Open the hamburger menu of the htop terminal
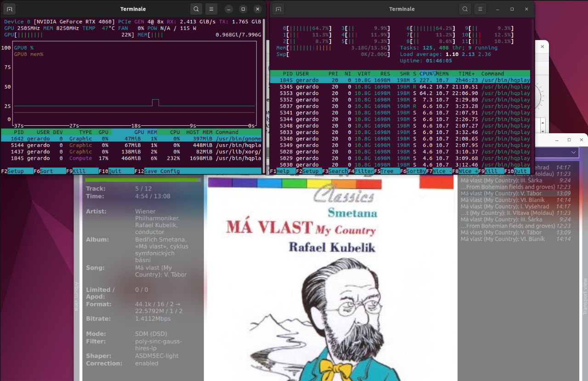The image size is (588, 381). tap(480, 9)
